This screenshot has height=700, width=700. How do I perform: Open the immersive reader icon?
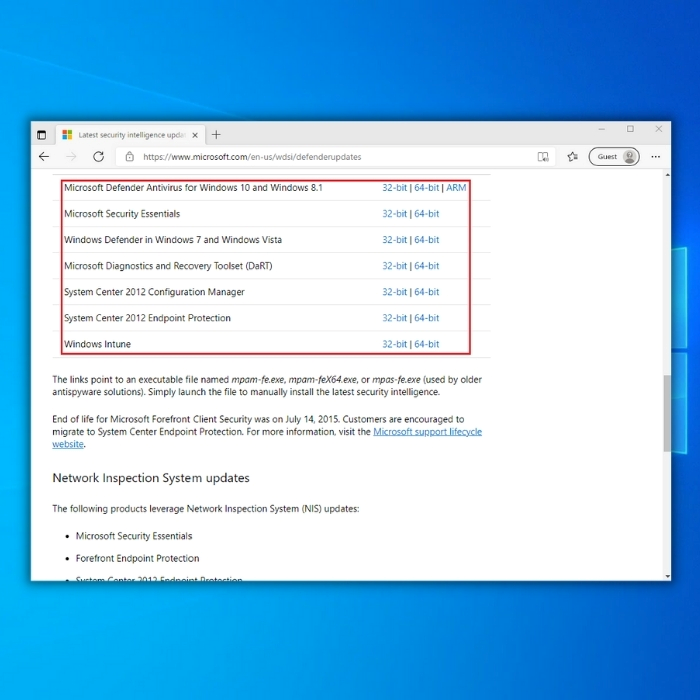coord(543,157)
